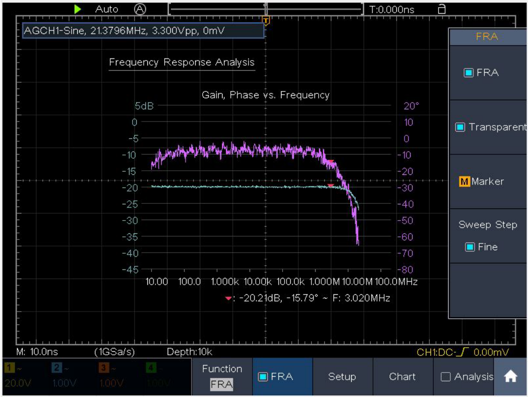
Task: Click the 100.0MHz frequency axis label
Action: [x=396, y=282]
